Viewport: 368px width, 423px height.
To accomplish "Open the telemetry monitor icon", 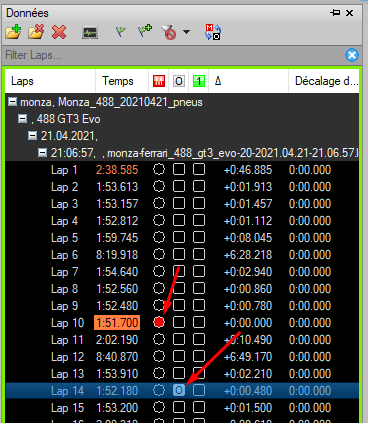I will (90, 33).
